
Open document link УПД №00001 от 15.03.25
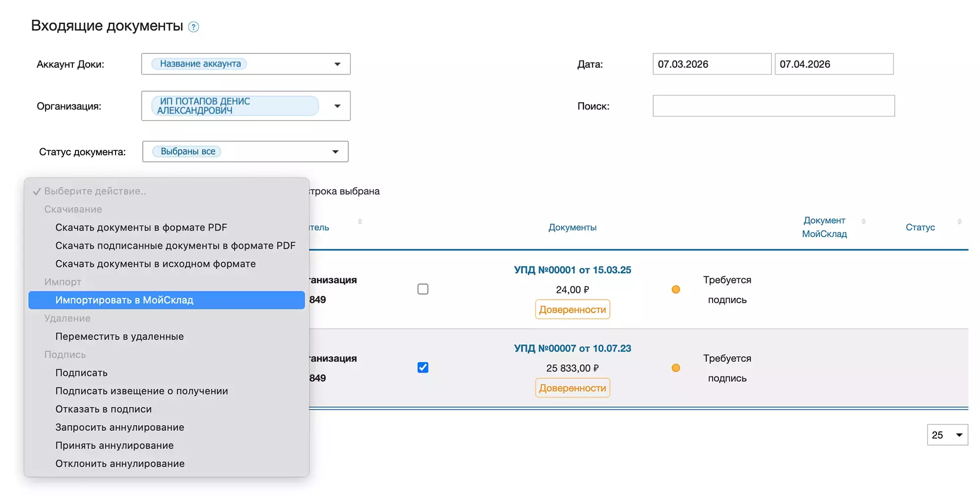point(572,270)
